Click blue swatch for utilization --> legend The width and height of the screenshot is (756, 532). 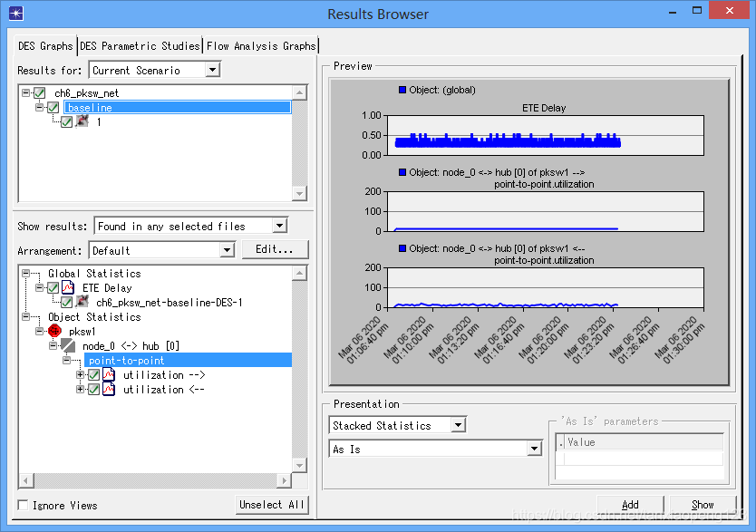click(402, 172)
